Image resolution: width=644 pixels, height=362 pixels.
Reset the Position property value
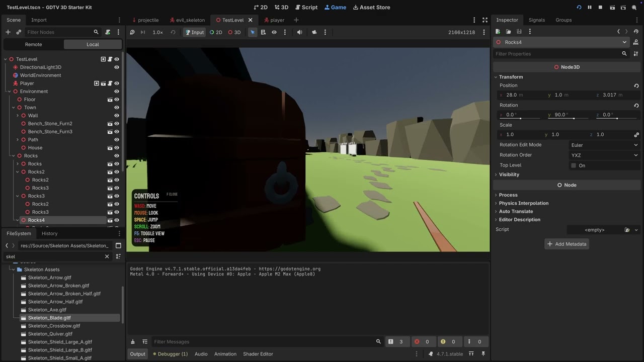(x=636, y=86)
